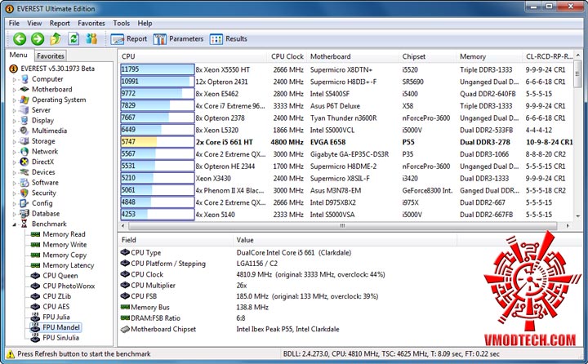Select the Benchmark hourglass icon
The width and height of the screenshot is (588, 364).
[x=24, y=224]
